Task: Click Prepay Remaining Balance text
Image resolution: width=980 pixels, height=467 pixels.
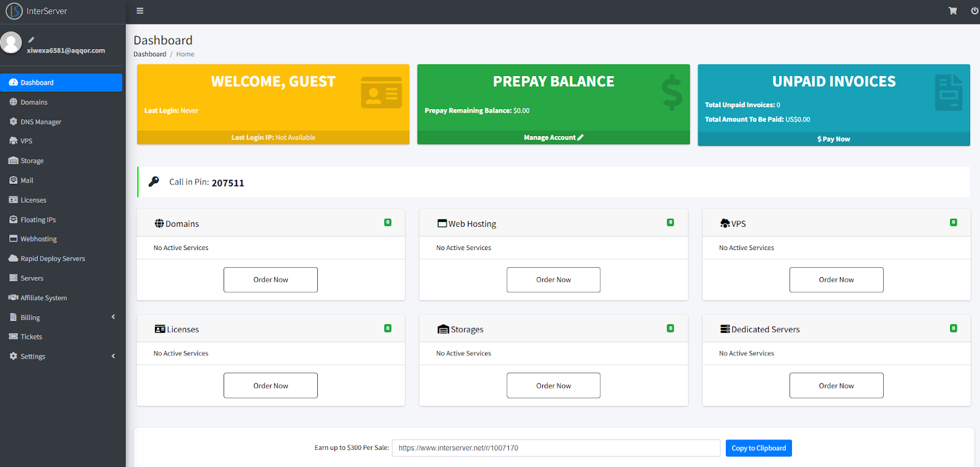Action: pyautogui.click(x=477, y=110)
